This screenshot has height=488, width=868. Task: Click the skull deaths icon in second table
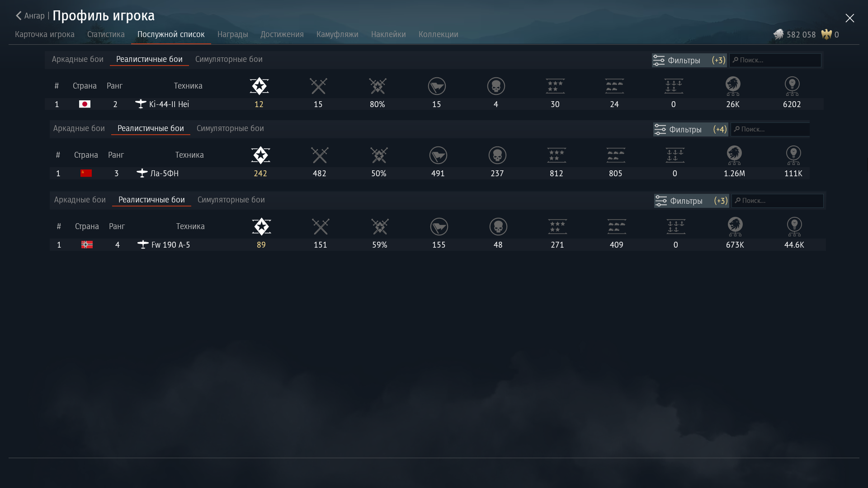click(497, 155)
